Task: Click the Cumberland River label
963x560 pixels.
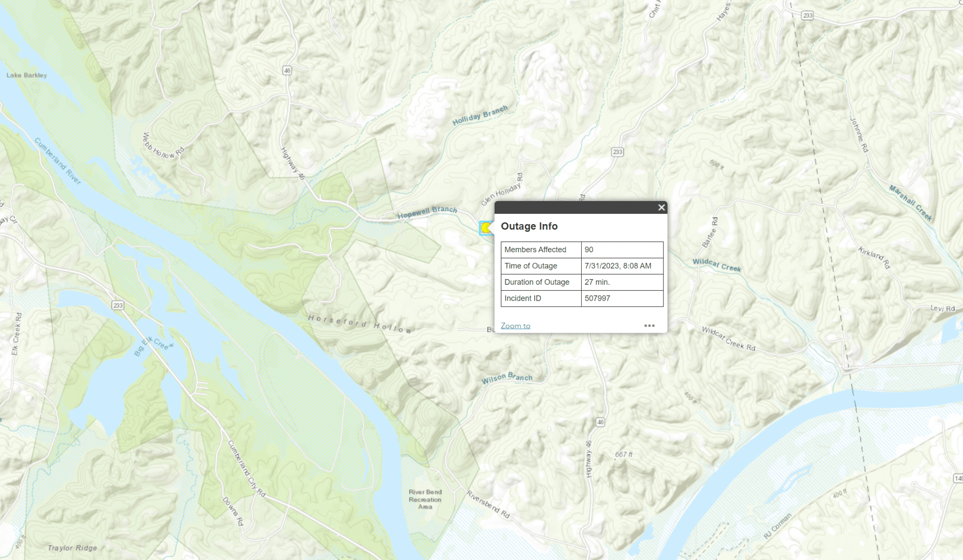Action: click(58, 161)
